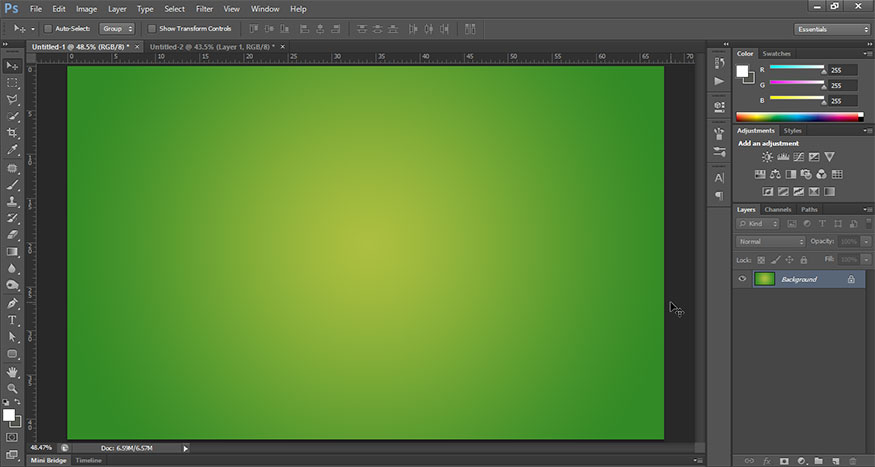Add a Vibrance adjustment
This screenshot has height=467, width=875.
point(830,157)
